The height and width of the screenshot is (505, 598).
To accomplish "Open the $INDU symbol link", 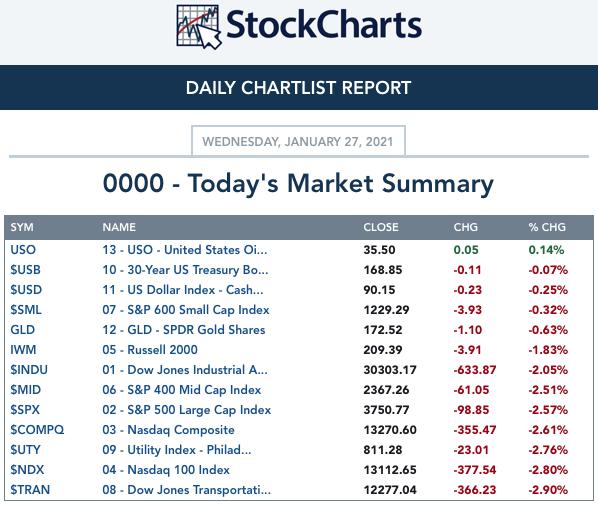I will (x=29, y=370).
